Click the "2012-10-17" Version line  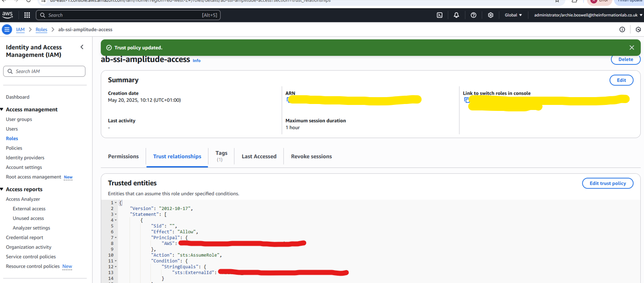(x=161, y=209)
